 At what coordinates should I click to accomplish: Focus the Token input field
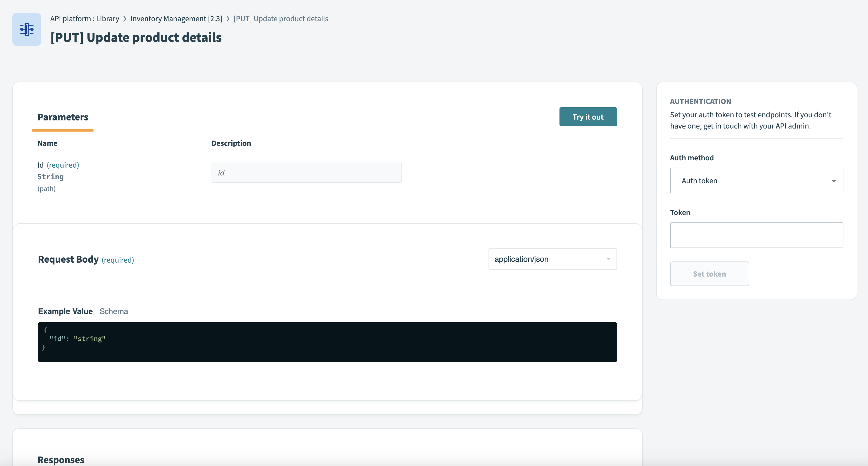[x=756, y=235]
